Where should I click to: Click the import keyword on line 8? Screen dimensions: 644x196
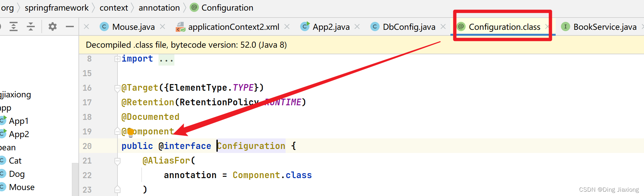pyautogui.click(x=137, y=59)
